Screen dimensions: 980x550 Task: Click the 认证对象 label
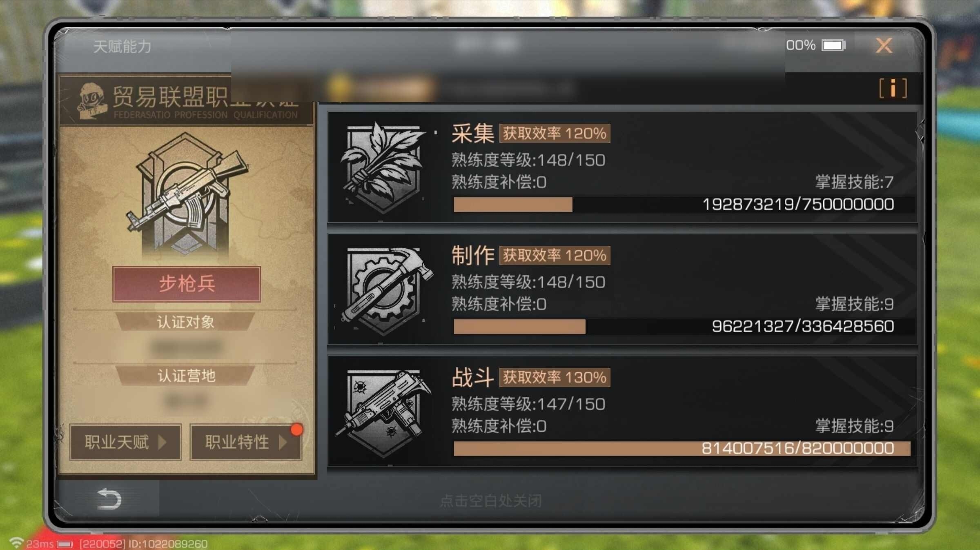tap(186, 322)
